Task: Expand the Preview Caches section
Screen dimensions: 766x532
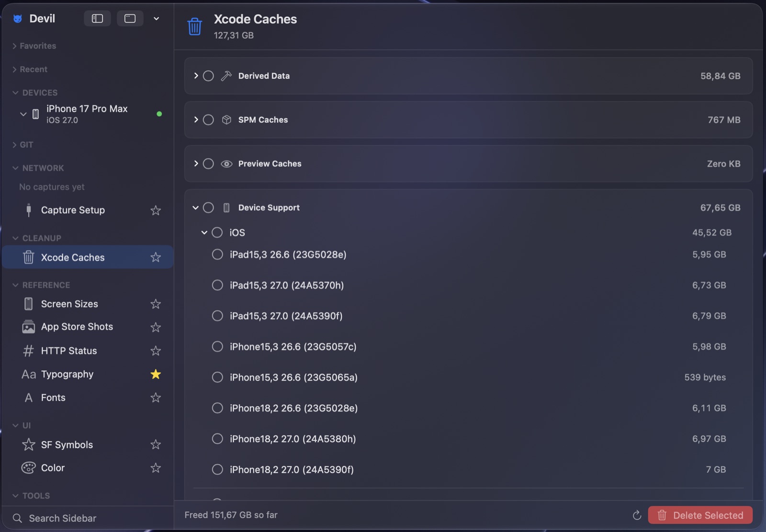Action: point(196,164)
